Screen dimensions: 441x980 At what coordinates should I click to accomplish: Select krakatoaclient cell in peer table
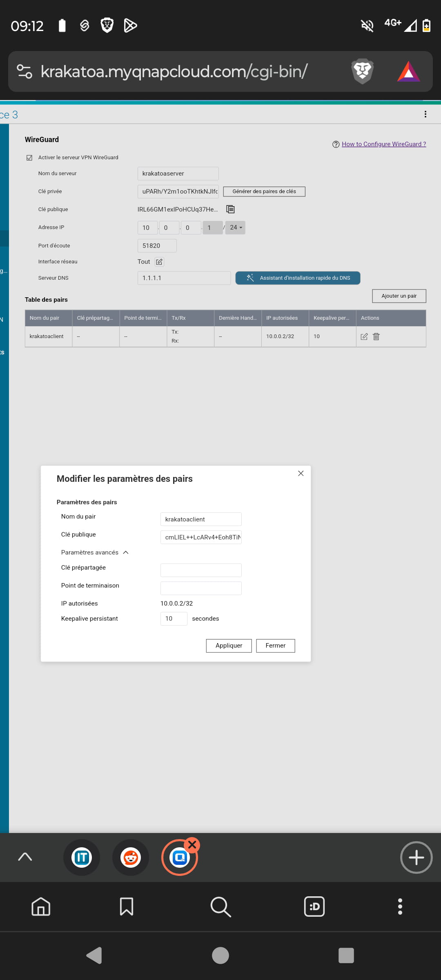pos(49,336)
